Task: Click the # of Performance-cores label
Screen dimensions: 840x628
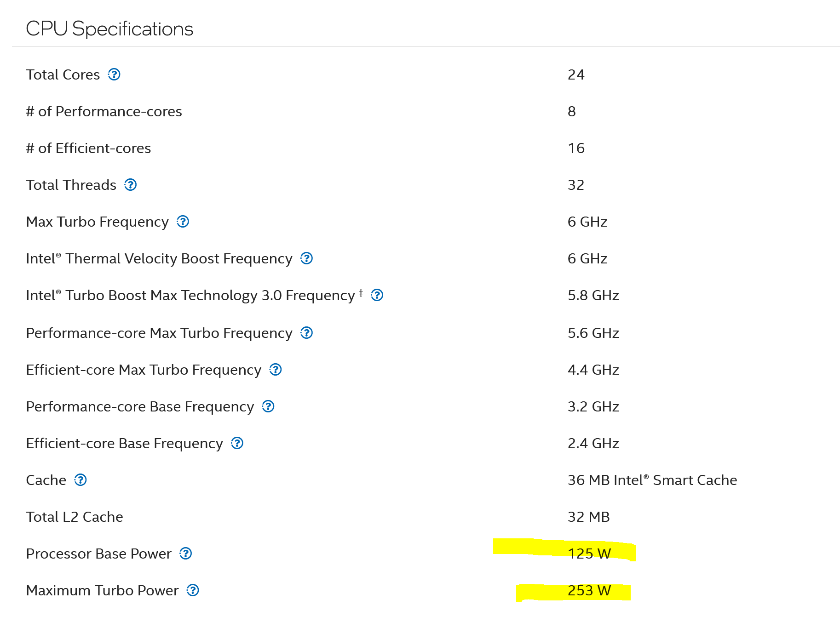Action: 104,111
